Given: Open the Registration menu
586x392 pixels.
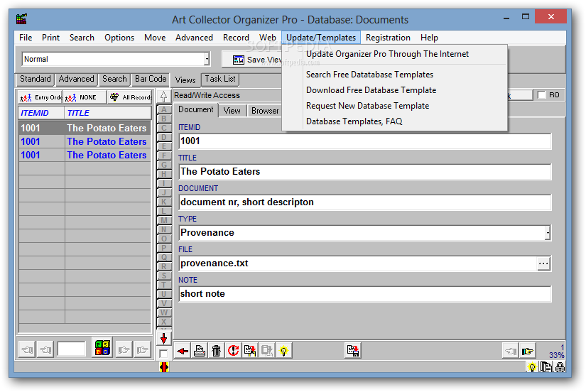Looking at the screenshot, I should (388, 38).
